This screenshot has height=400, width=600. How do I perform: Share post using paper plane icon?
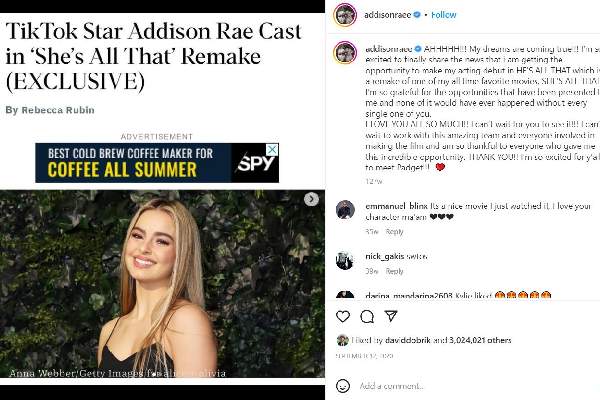click(x=391, y=316)
